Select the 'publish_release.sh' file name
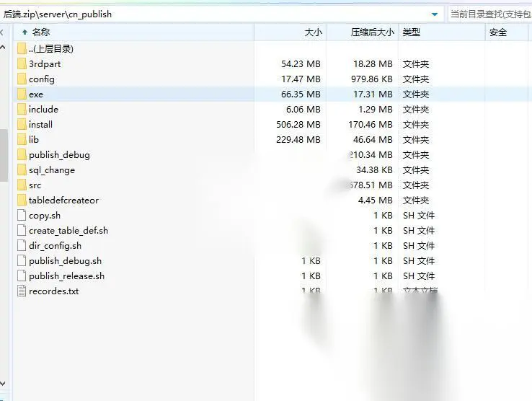This screenshot has width=532, height=401. [x=66, y=276]
